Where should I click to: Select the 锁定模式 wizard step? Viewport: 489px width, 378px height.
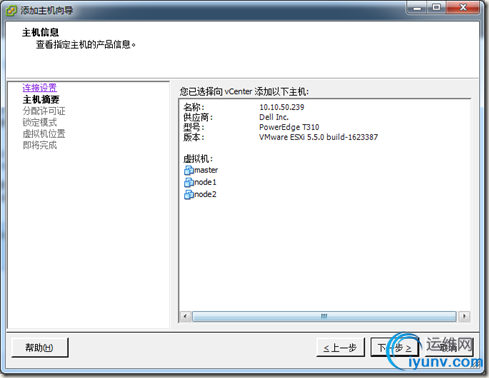click(40, 122)
